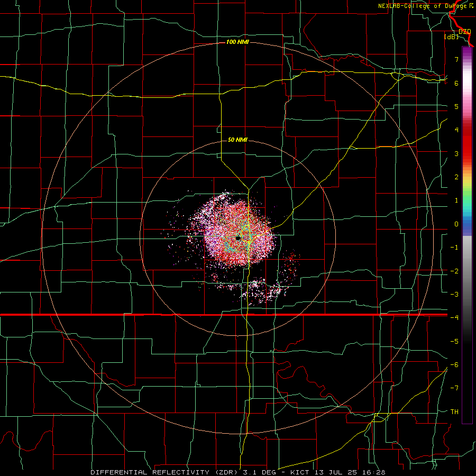The height and width of the screenshot is (476, 476).
Task: Click the 'TH' threshold label in legend
Action: (454, 411)
